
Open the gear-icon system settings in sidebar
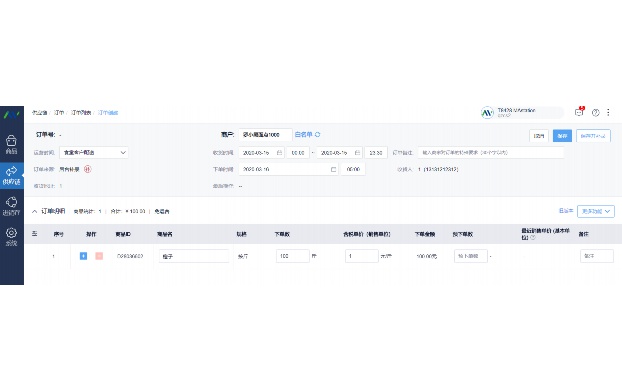point(12,236)
